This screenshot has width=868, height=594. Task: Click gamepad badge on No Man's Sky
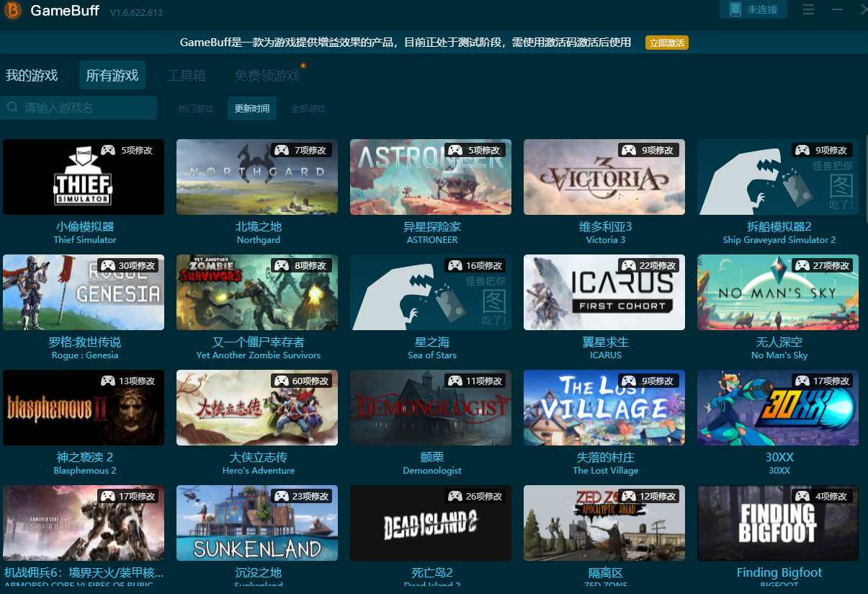pos(802,265)
